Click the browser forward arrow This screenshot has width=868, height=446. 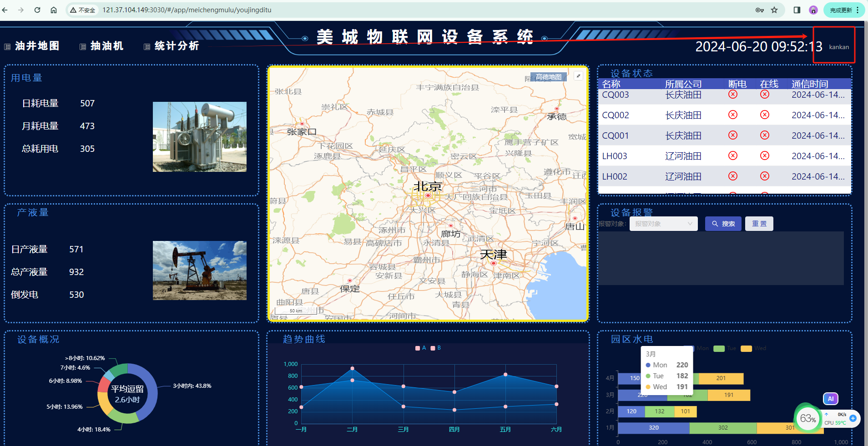(x=21, y=10)
